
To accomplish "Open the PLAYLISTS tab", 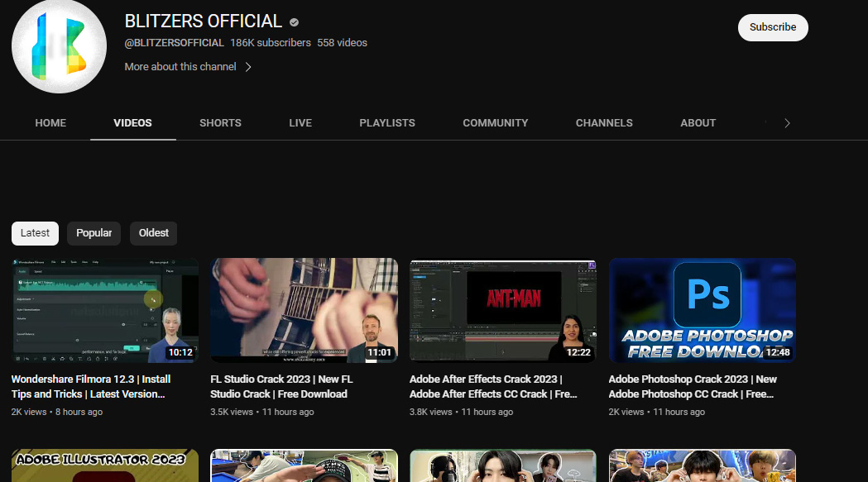I will 387,123.
